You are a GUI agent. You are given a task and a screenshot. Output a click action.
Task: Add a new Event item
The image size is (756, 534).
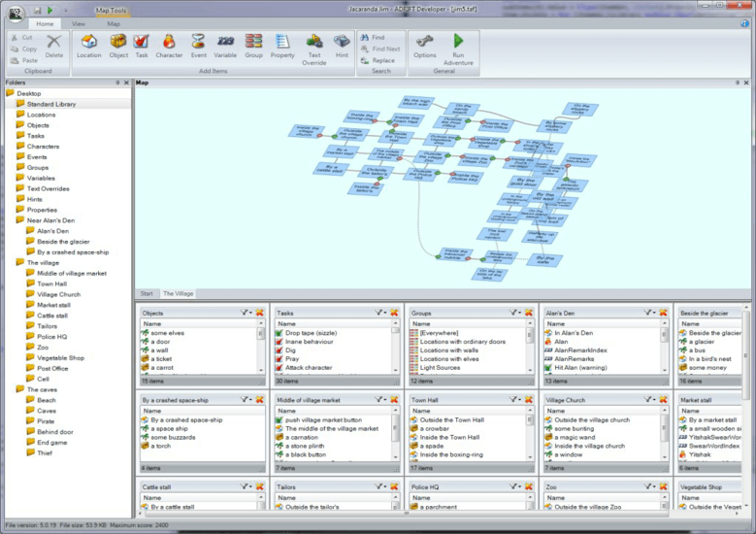pyautogui.click(x=198, y=46)
